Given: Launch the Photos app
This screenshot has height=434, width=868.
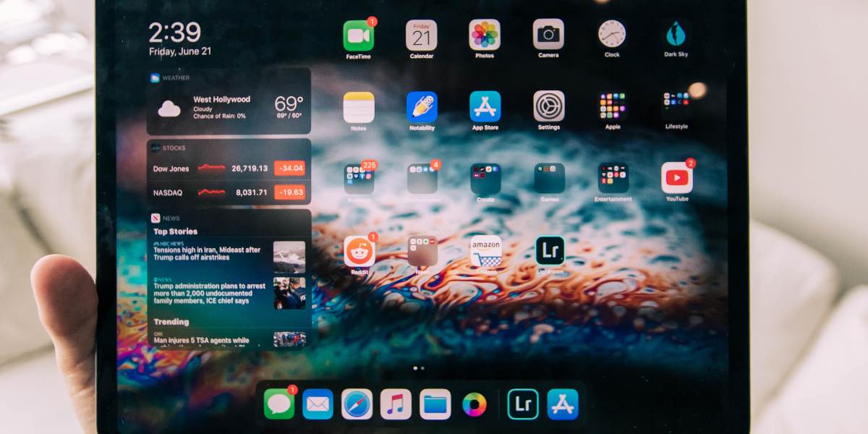Looking at the screenshot, I should [x=485, y=35].
